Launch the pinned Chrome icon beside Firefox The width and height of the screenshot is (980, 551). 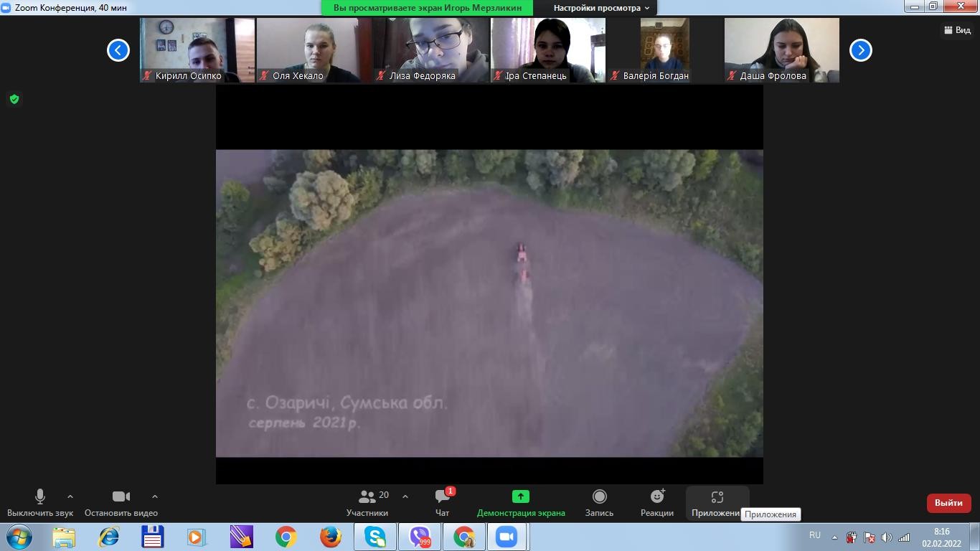point(286,537)
